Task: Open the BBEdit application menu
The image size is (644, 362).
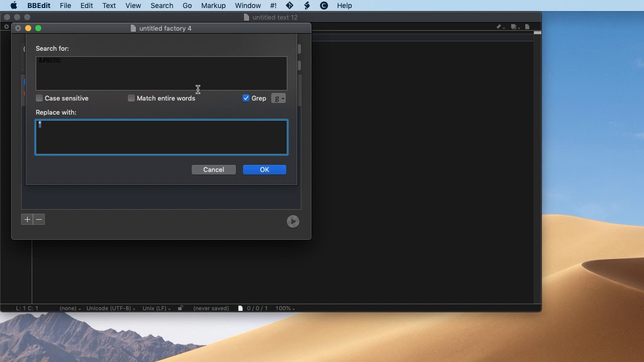Action: (38, 6)
